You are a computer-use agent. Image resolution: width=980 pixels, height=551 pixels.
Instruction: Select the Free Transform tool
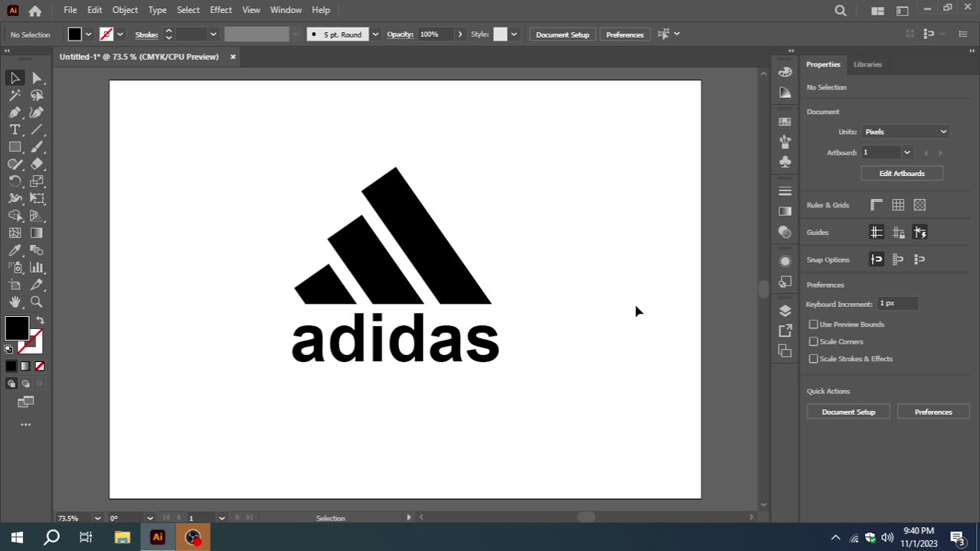coord(37,198)
